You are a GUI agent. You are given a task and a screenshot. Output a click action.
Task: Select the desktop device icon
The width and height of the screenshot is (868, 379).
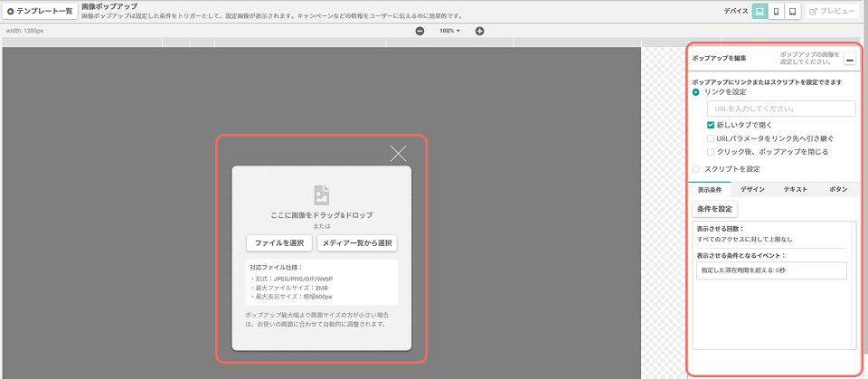(759, 11)
